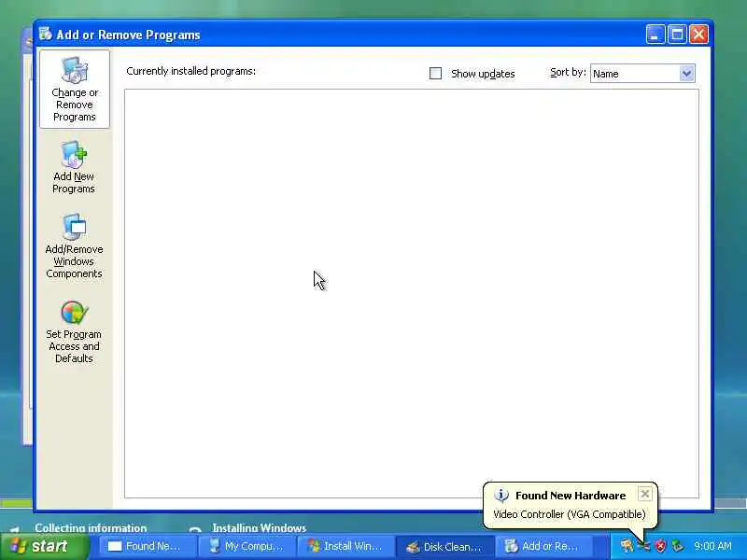This screenshot has width=747, height=560.
Task: Click the empty installed programs list
Action: click(x=412, y=293)
